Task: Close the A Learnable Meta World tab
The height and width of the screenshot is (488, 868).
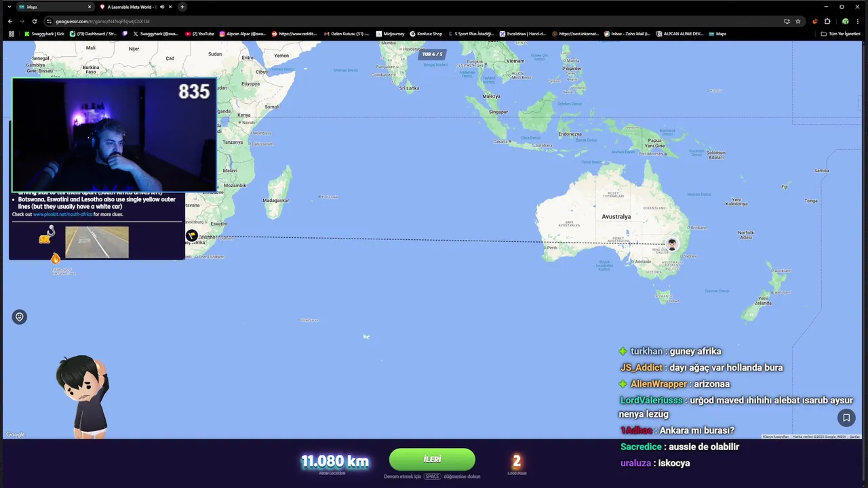Action: click(x=170, y=7)
